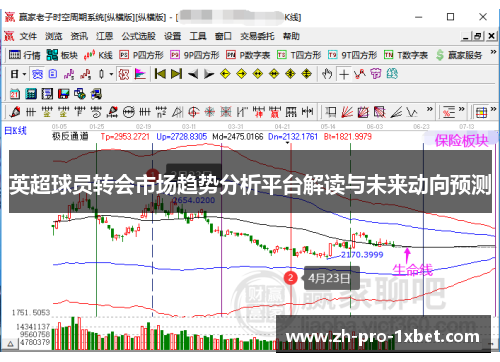
Task: Open the 板块 sector view
Action: click(x=62, y=55)
